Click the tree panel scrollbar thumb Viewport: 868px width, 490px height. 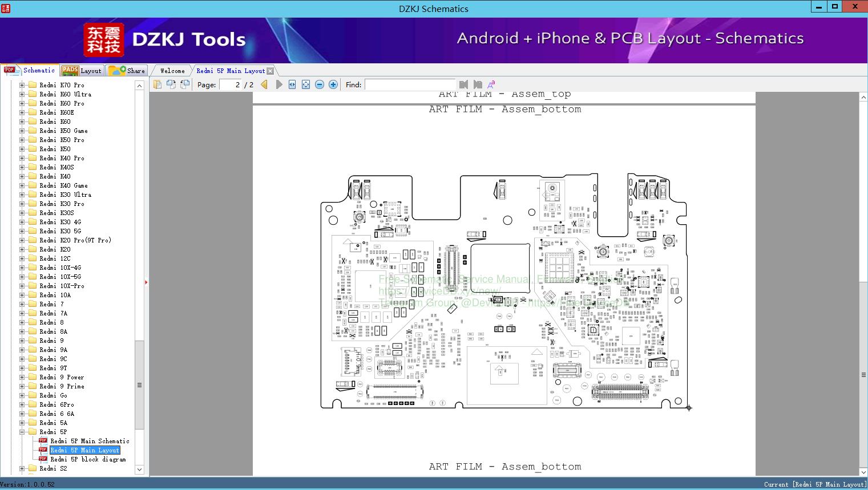click(x=140, y=385)
